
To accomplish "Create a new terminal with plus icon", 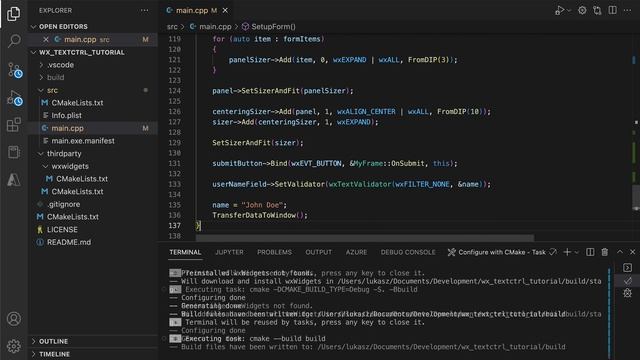I will click(567, 252).
